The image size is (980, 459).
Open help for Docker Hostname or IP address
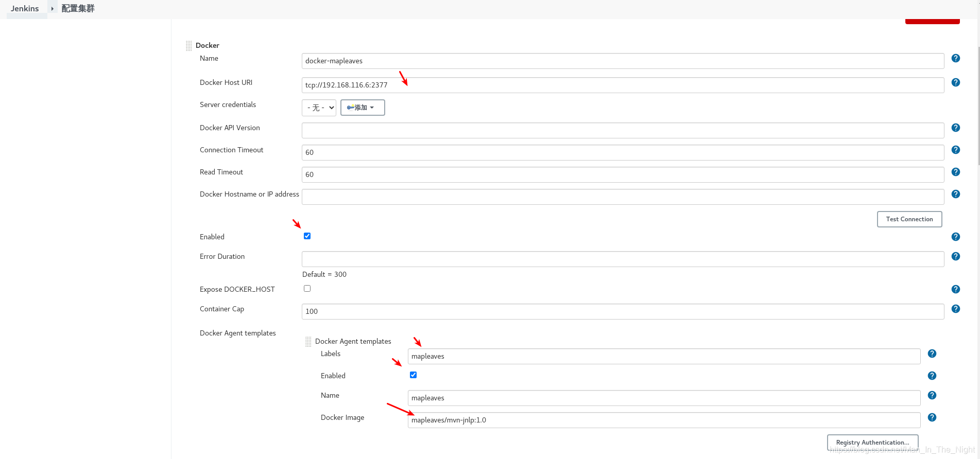[955, 194]
